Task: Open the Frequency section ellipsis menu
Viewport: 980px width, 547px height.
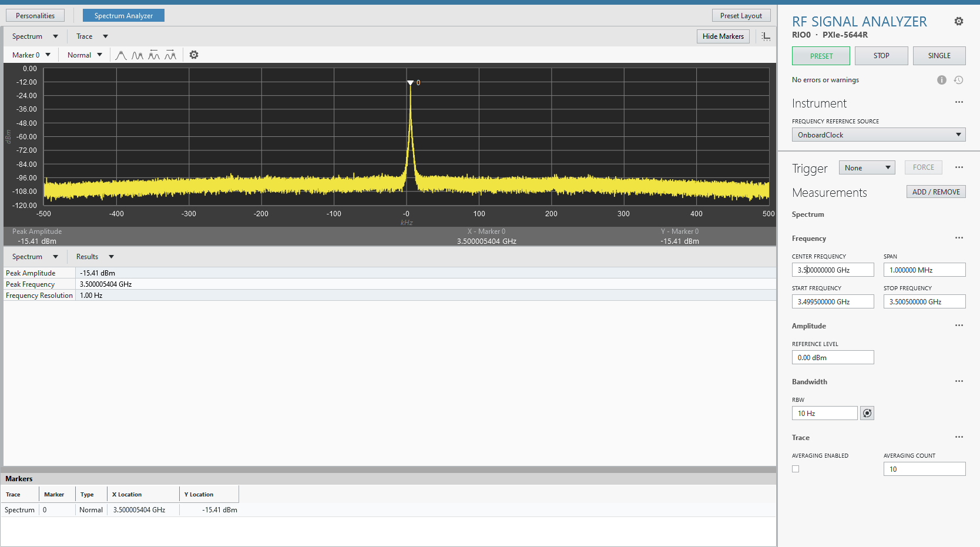Action: click(x=959, y=238)
